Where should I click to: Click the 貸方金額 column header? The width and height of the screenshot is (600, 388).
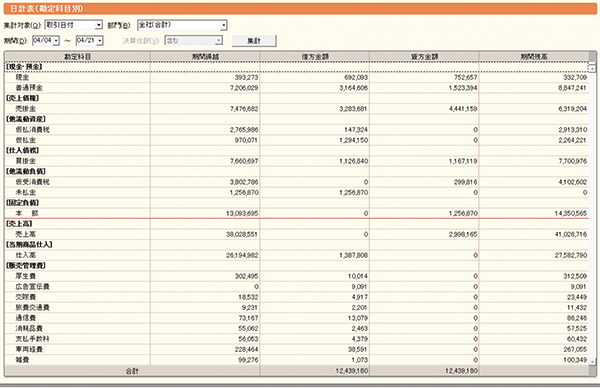pyautogui.click(x=424, y=56)
